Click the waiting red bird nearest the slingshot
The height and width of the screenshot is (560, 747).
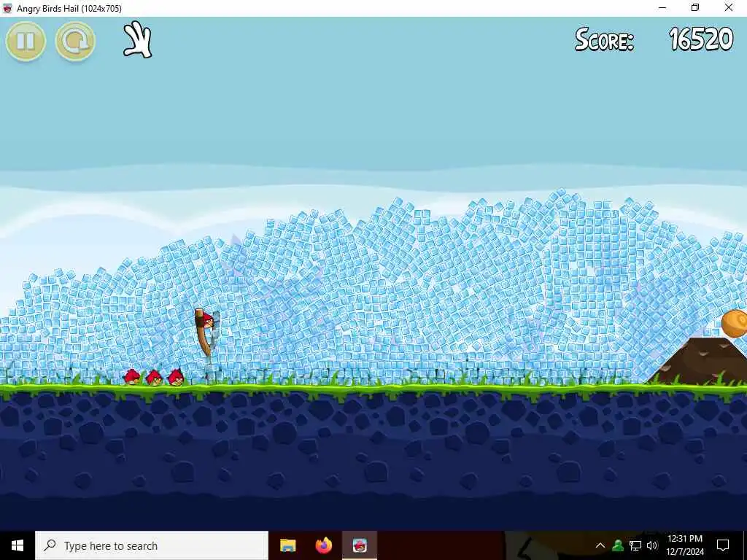pyautogui.click(x=175, y=377)
